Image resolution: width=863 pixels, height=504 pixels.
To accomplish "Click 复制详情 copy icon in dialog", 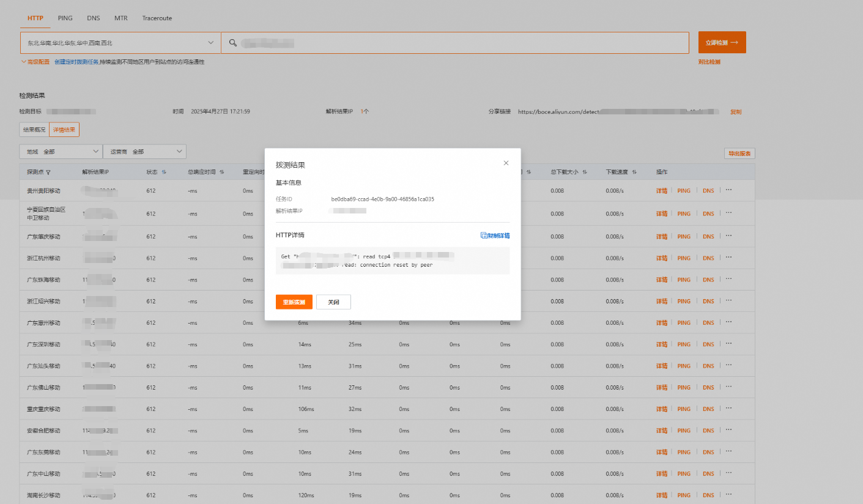I will click(483, 235).
